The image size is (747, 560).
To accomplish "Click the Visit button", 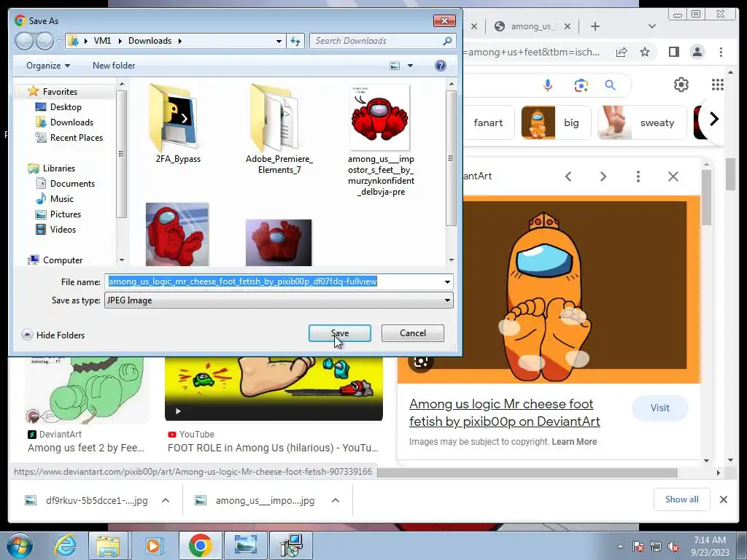I will [659, 408].
